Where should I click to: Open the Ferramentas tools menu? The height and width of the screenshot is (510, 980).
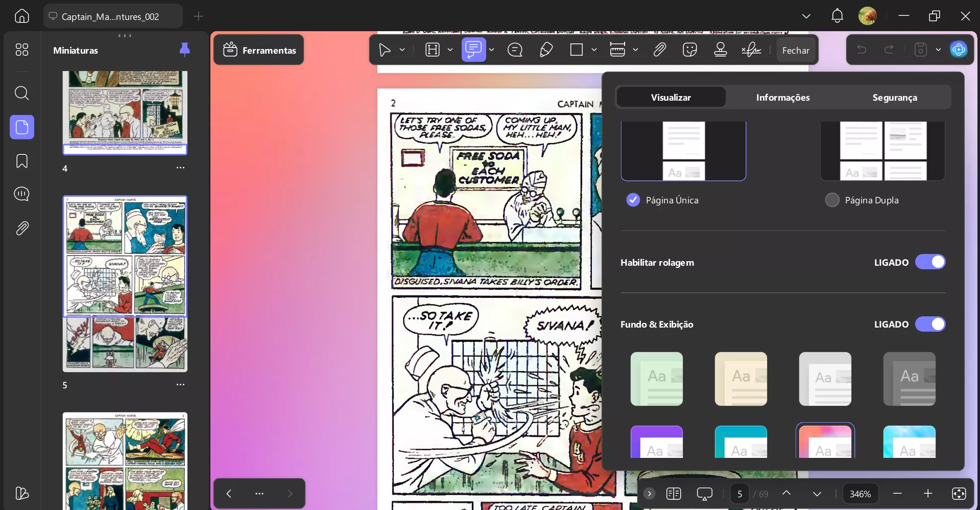pos(259,50)
